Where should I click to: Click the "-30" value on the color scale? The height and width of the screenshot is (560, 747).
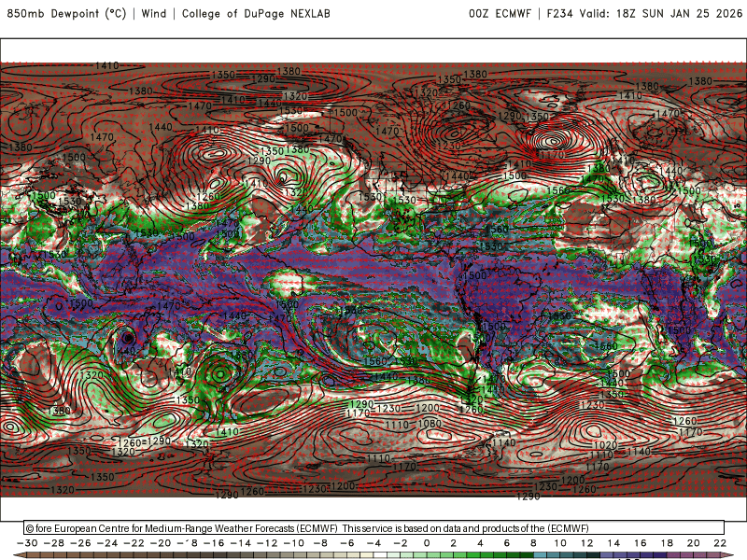pos(27,543)
